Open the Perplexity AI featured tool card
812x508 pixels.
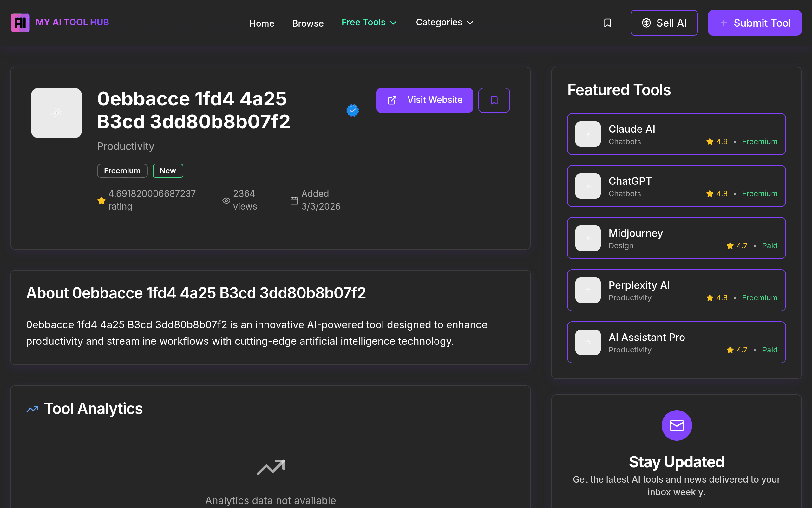(x=676, y=290)
